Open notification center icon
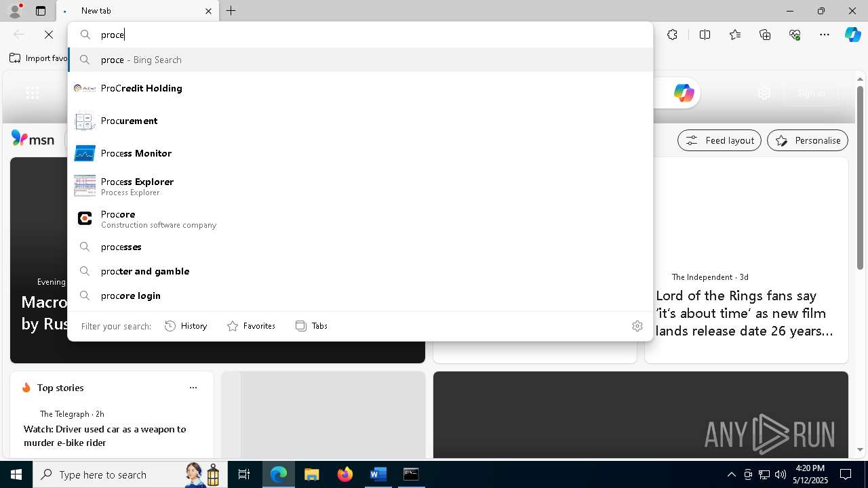868x488 pixels. [x=846, y=474]
